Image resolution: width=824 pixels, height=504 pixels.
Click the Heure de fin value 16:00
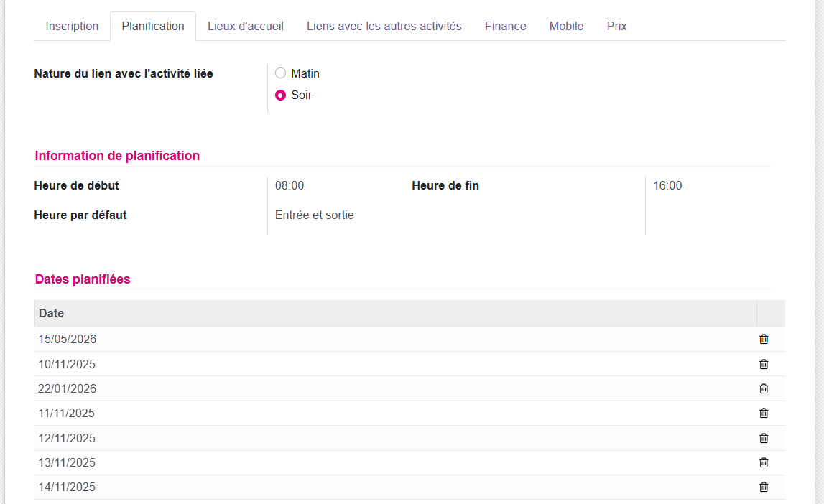[x=667, y=185]
